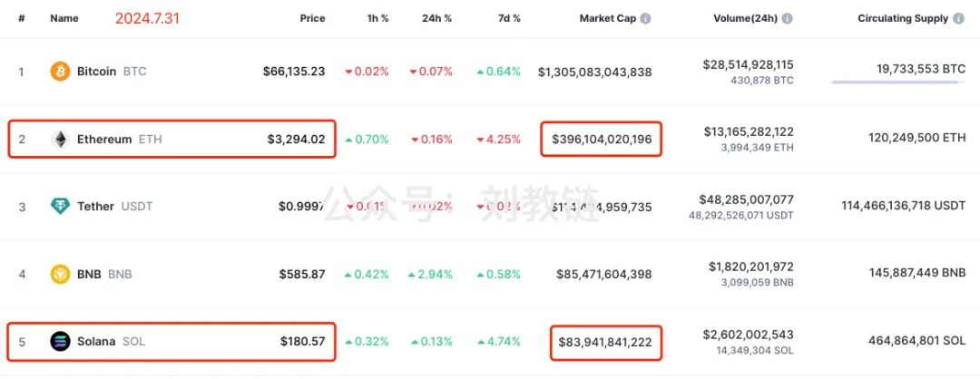Click BNB supply 145,887,449 BNB
Viewport: 980px width, 379px height.
point(916,272)
